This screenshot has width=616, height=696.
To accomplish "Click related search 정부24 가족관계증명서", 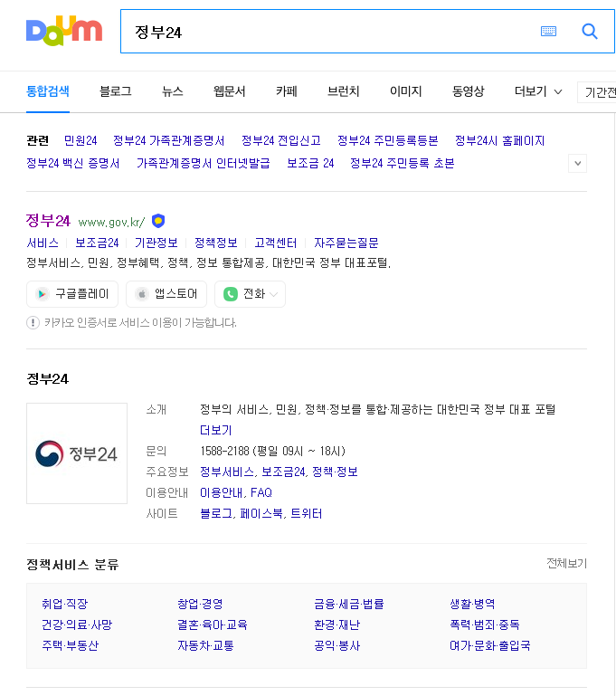I will click(168, 140).
